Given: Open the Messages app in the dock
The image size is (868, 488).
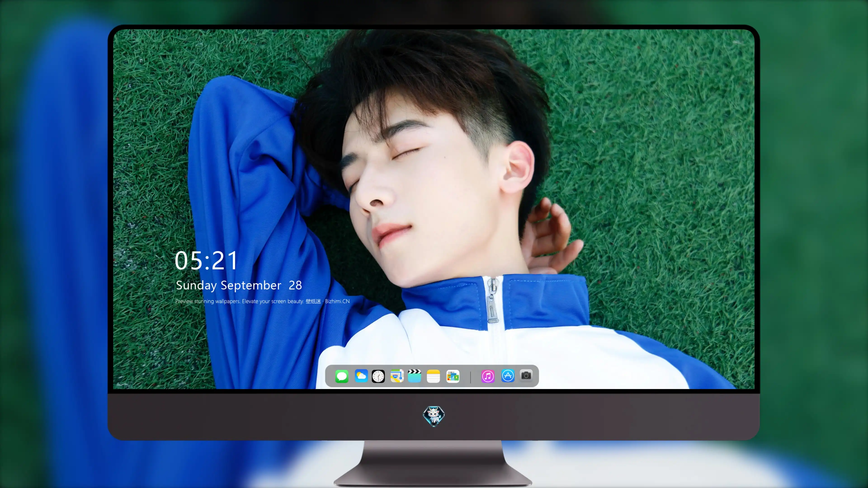Looking at the screenshot, I should (342, 376).
